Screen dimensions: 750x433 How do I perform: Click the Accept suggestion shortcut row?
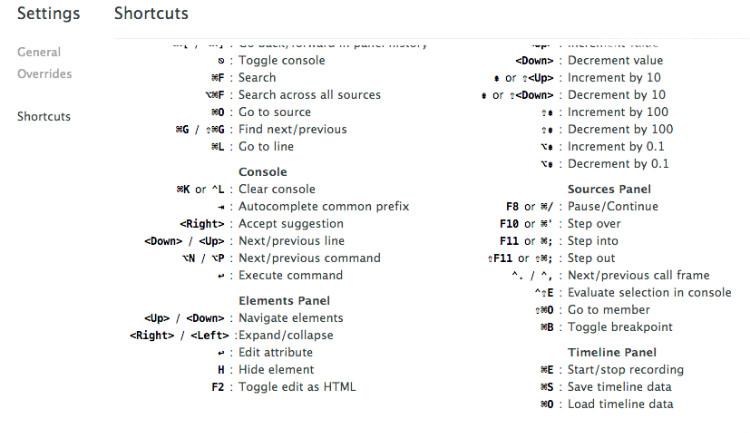(x=288, y=224)
